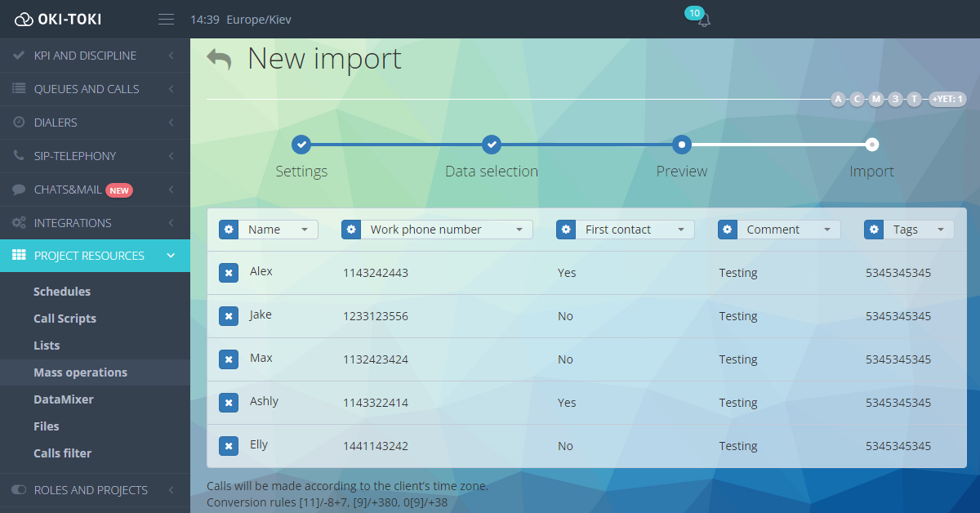The width and height of the screenshot is (980, 513).
Task: Click the Data selection step marker
Action: (x=491, y=145)
